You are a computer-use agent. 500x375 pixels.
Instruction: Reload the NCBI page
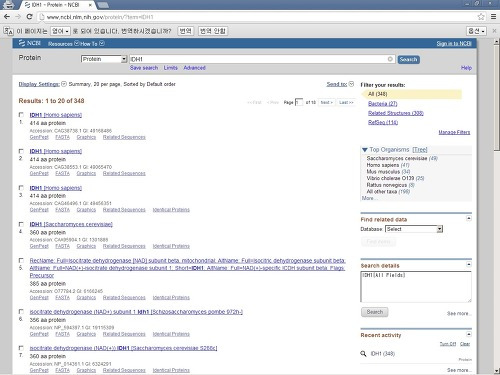click(29, 17)
